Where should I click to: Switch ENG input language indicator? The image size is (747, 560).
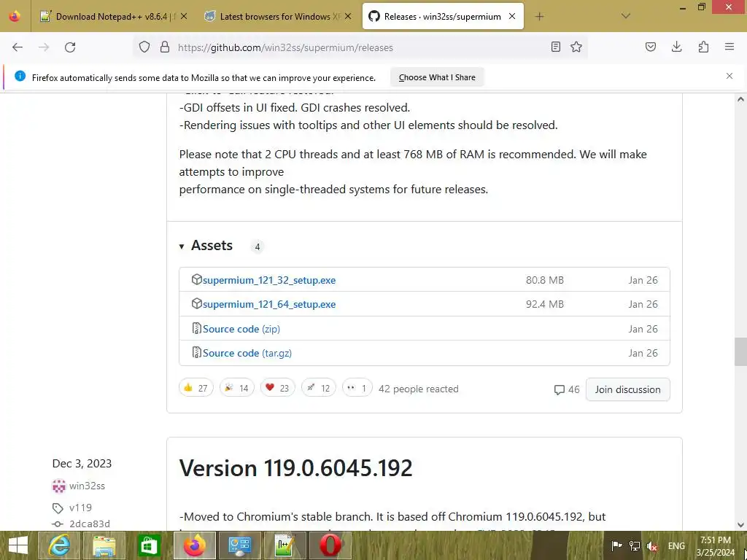point(676,545)
